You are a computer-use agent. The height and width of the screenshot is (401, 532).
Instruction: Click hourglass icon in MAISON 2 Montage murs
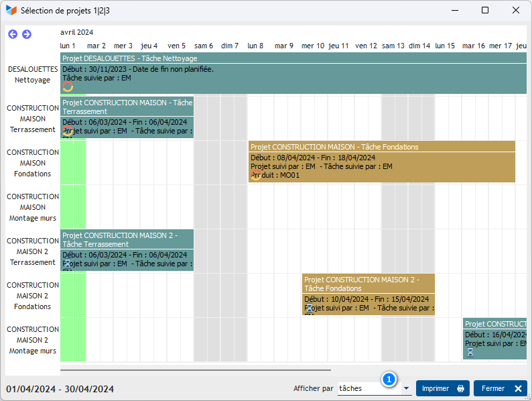470,351
